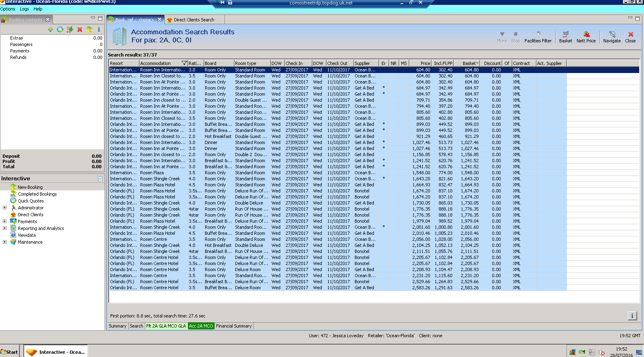The width and height of the screenshot is (644, 357).
Task: Sort by the Room type column header
Action: (252, 63)
